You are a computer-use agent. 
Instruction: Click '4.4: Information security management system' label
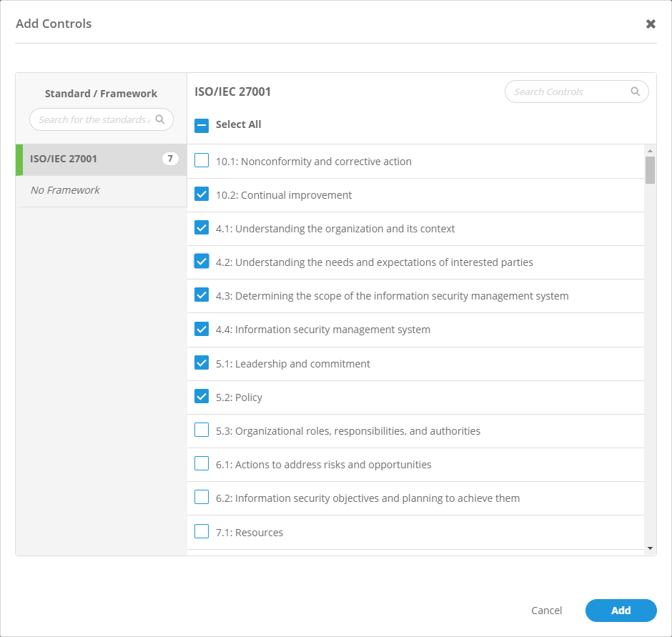click(x=323, y=330)
